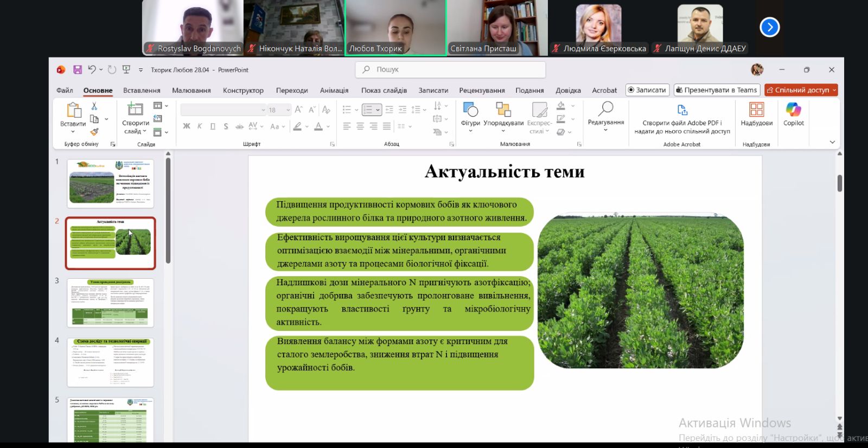Open the Файл menu tab
This screenshot has height=448, width=868.
[x=65, y=90]
